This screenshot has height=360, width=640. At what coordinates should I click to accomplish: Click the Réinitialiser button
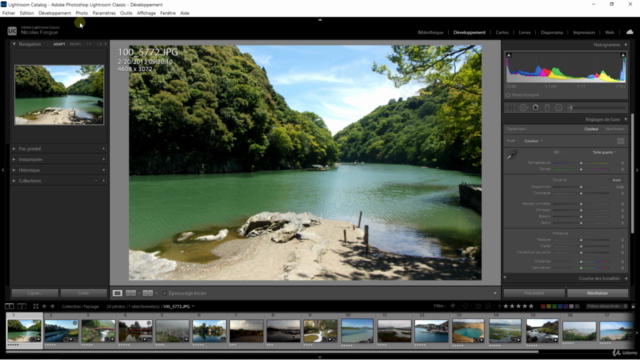click(598, 293)
